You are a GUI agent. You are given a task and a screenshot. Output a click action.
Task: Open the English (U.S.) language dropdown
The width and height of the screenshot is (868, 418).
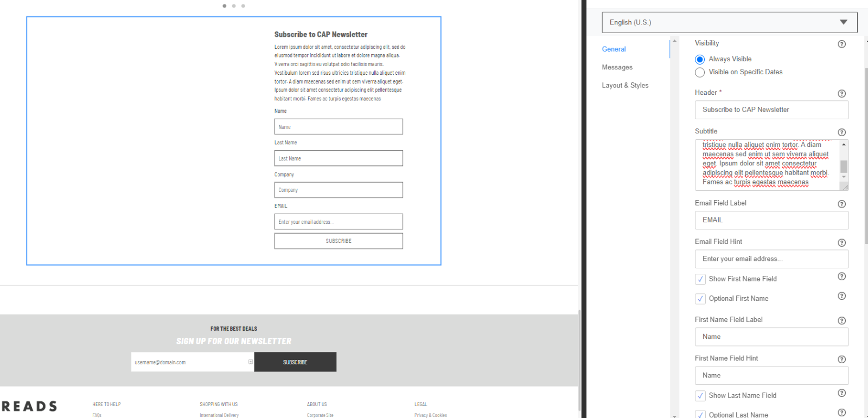pyautogui.click(x=729, y=22)
